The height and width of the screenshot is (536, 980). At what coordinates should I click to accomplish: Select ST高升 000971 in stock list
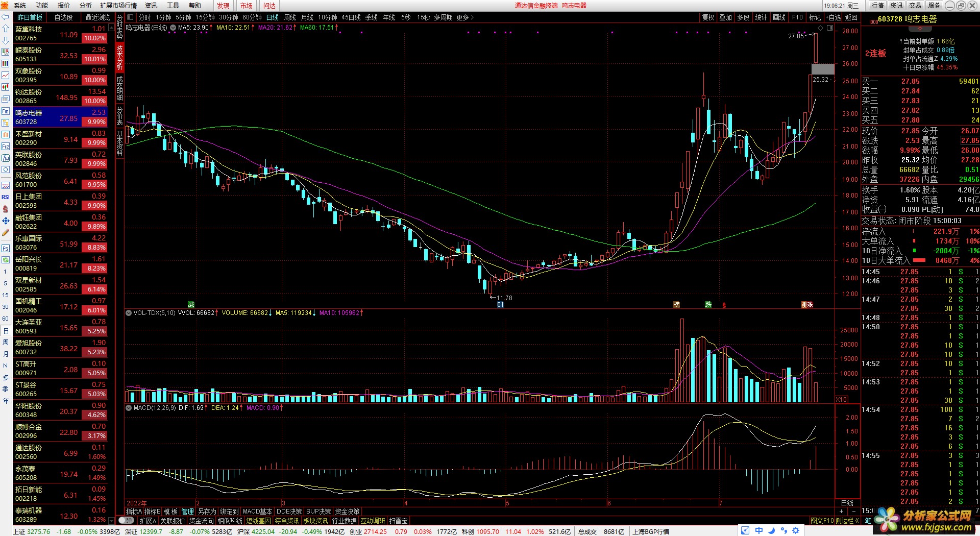pos(60,369)
